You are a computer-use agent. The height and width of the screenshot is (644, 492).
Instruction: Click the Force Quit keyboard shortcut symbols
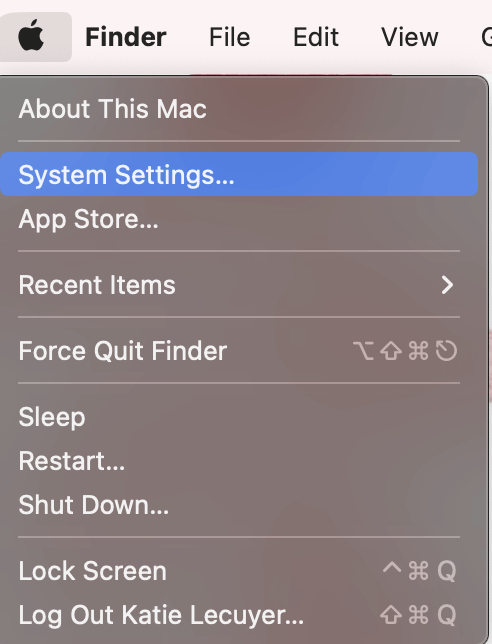[x=405, y=351]
